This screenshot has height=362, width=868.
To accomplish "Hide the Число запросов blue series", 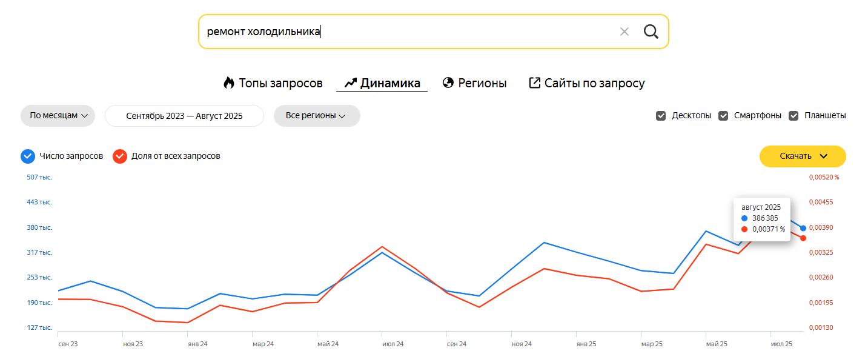I will tap(28, 156).
